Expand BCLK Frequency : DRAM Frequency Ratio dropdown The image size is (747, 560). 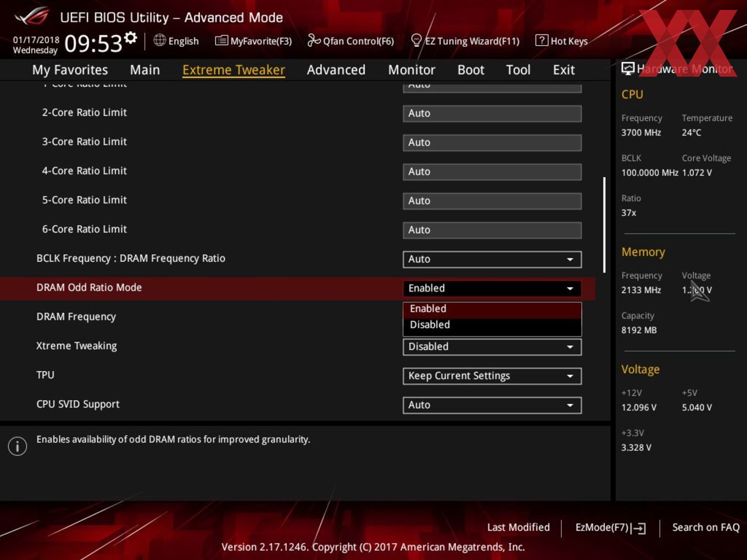(x=492, y=259)
